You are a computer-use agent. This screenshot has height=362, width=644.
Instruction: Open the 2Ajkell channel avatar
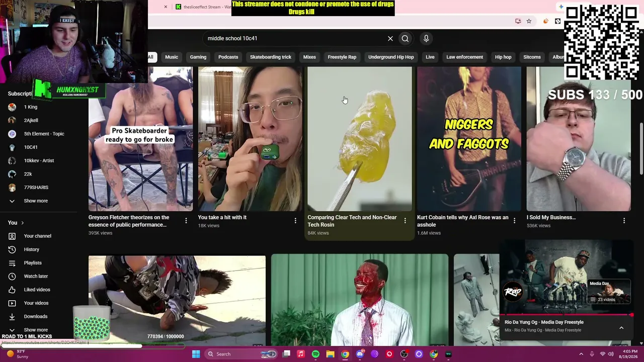[12, 120]
